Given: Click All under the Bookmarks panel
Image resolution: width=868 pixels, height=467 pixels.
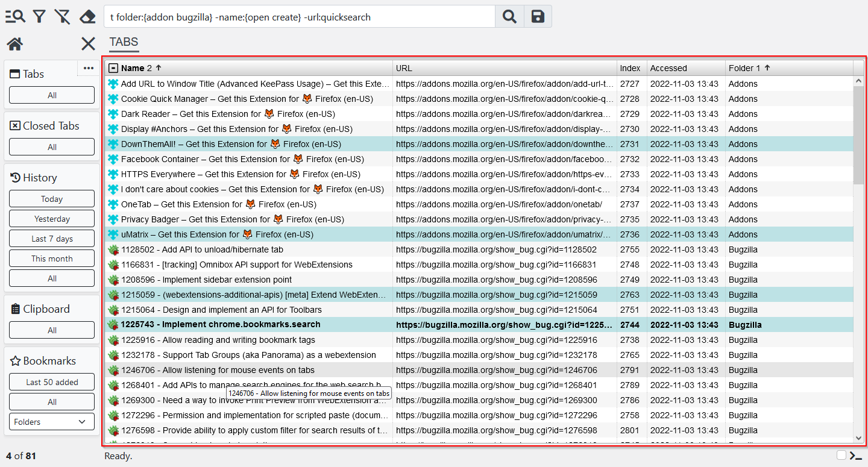Looking at the screenshot, I should click(x=52, y=402).
